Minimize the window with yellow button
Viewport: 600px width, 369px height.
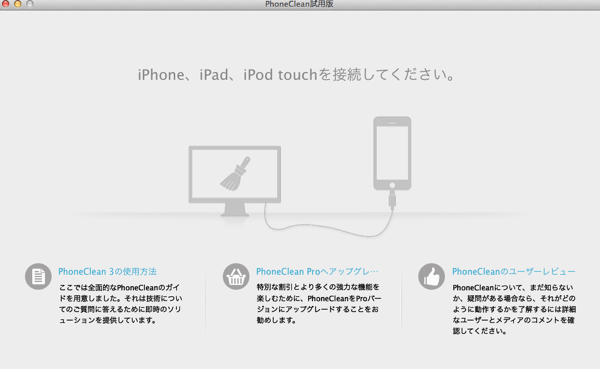click(18, 3)
